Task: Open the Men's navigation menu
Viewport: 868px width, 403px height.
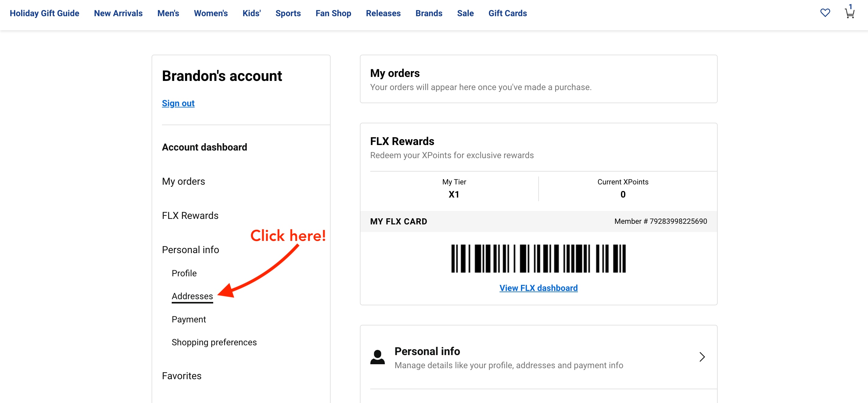Action: 168,13
